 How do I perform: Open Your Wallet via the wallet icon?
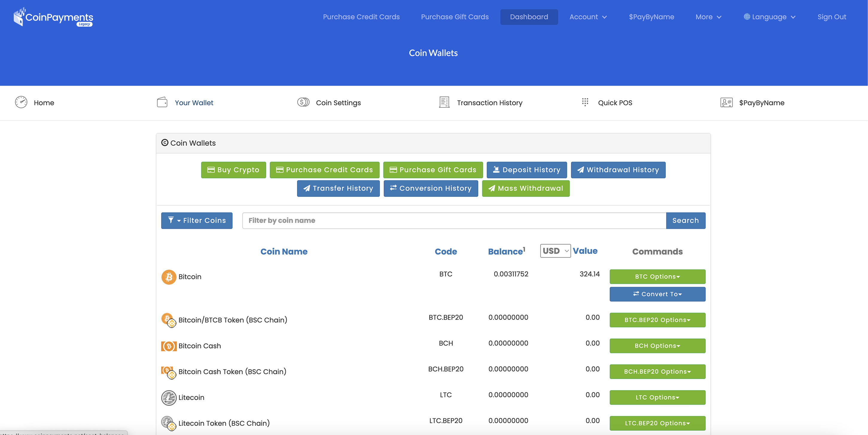[162, 102]
